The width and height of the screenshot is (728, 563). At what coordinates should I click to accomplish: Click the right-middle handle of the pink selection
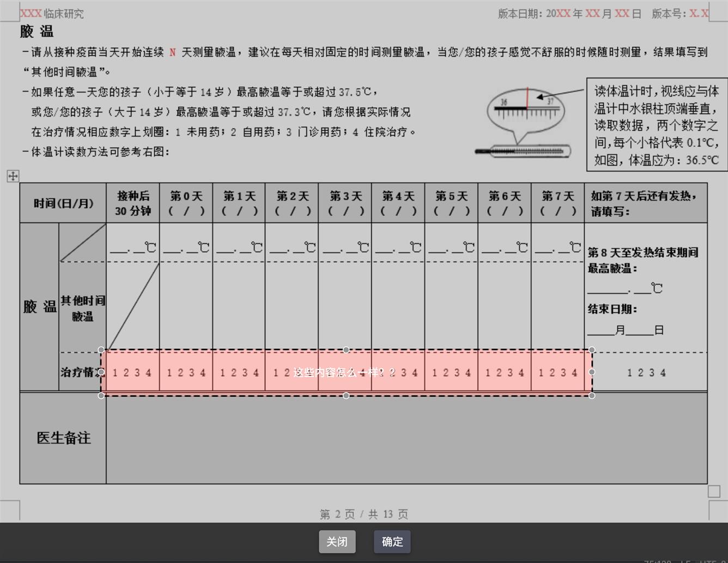click(592, 372)
